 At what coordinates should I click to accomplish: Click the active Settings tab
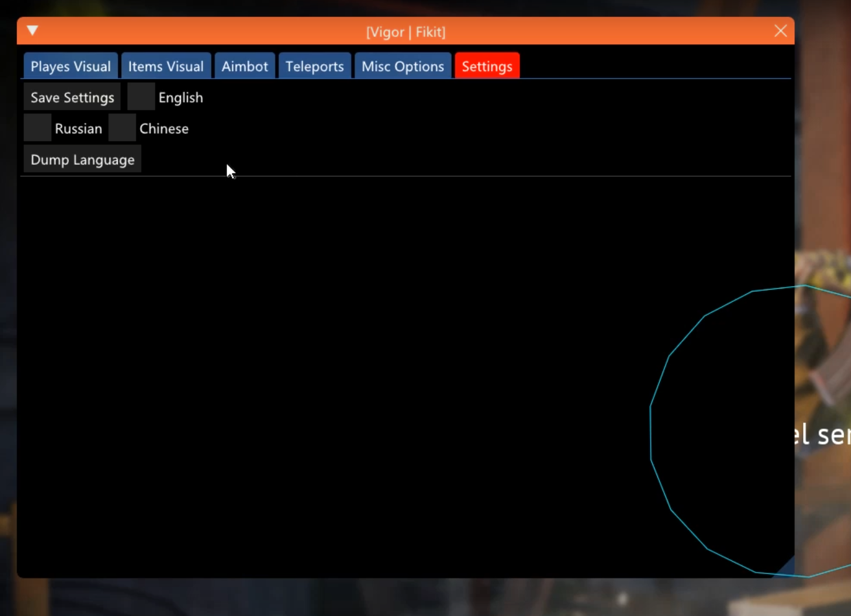point(487,66)
